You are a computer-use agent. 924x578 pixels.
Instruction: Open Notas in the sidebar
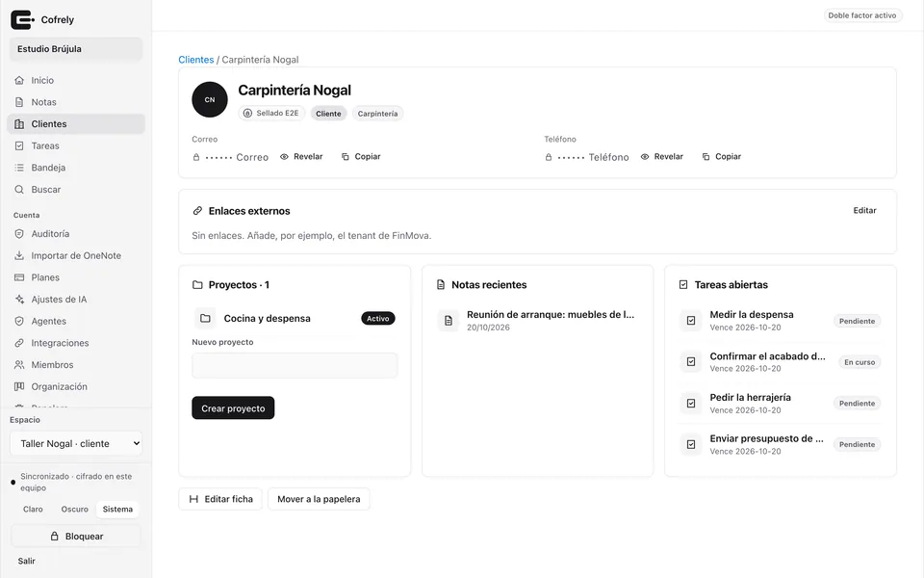point(76,102)
